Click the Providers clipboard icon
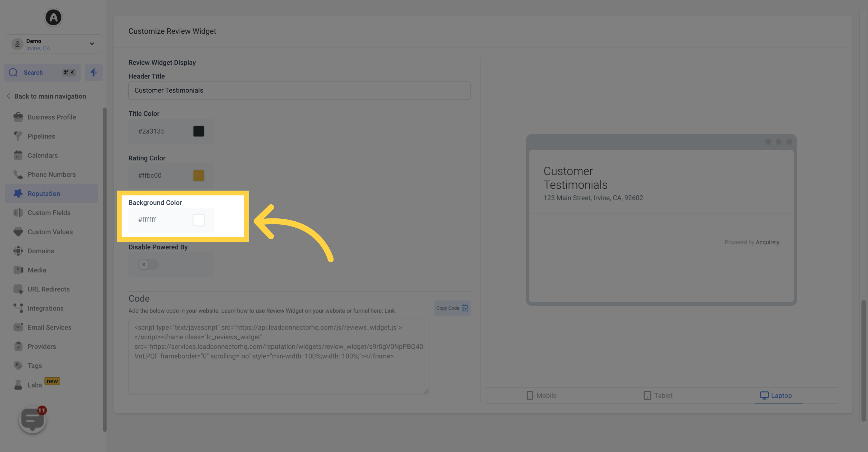Image resolution: width=868 pixels, height=452 pixels. point(18,347)
